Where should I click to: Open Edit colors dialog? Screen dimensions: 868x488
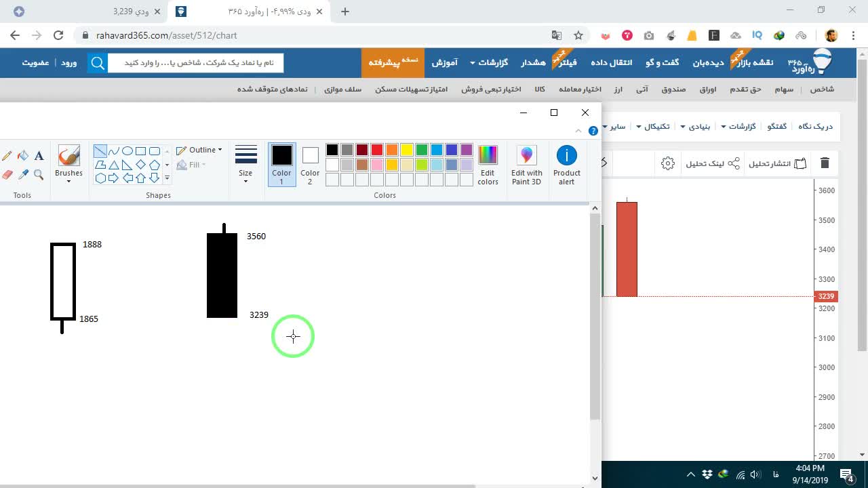click(488, 165)
